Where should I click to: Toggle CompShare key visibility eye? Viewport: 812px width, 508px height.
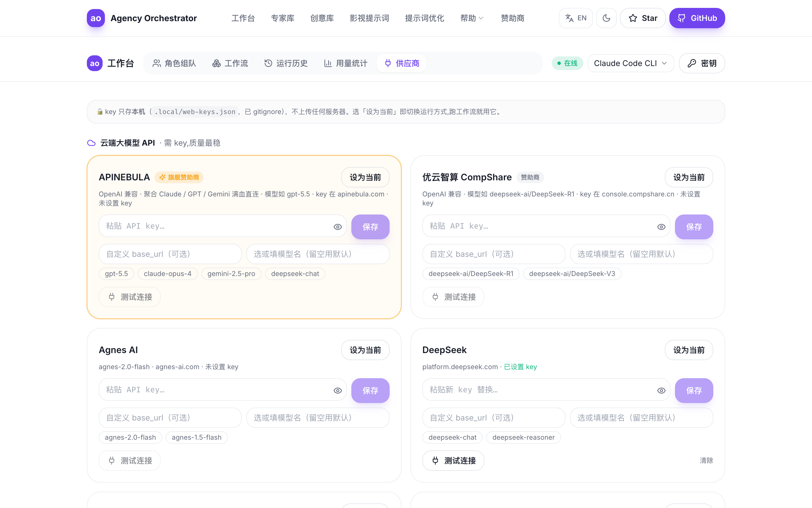[661, 227]
